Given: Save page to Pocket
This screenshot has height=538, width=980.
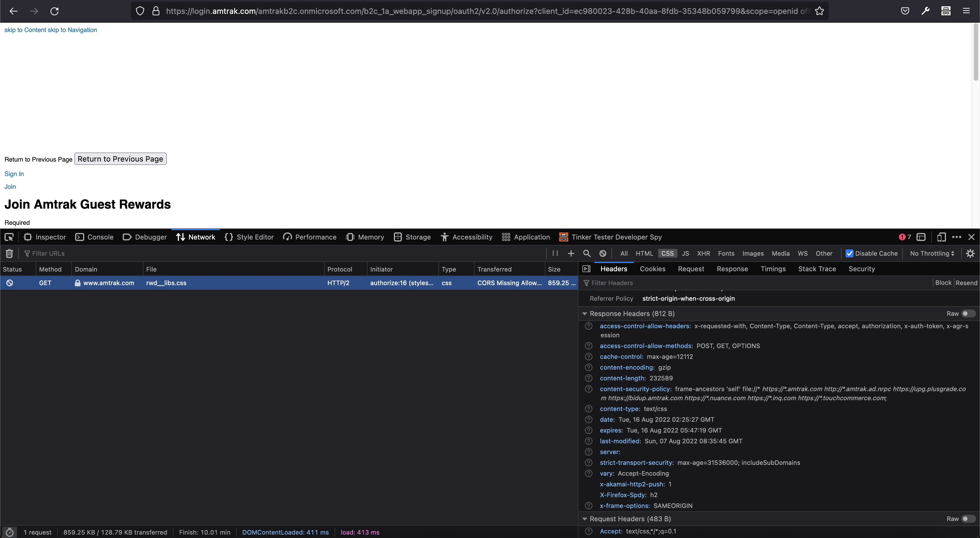Looking at the screenshot, I should click(x=905, y=11).
